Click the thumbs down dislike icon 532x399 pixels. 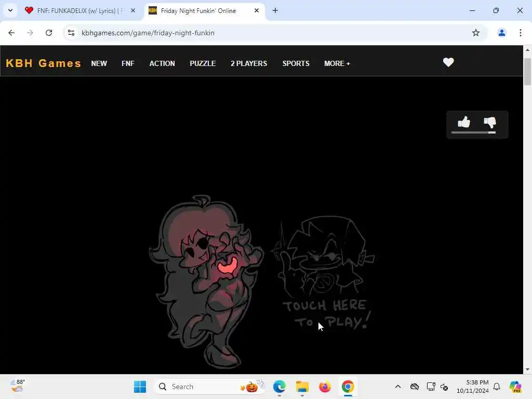pyautogui.click(x=489, y=123)
